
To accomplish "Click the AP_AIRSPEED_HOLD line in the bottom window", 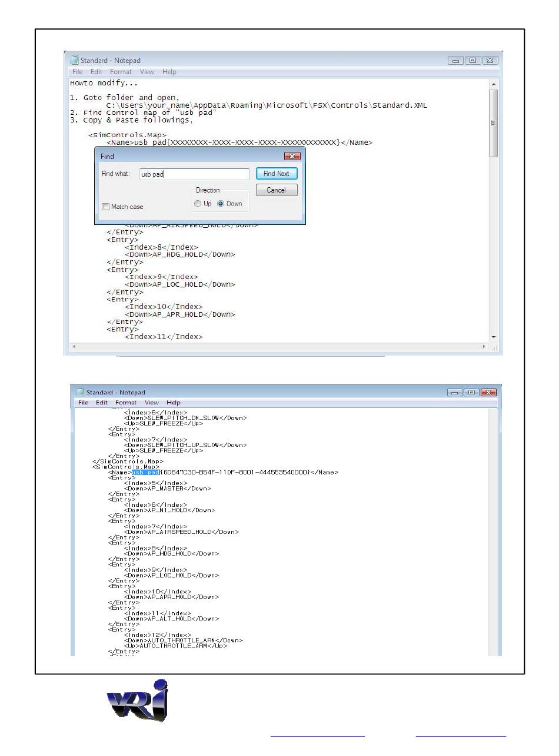I will [x=182, y=532].
